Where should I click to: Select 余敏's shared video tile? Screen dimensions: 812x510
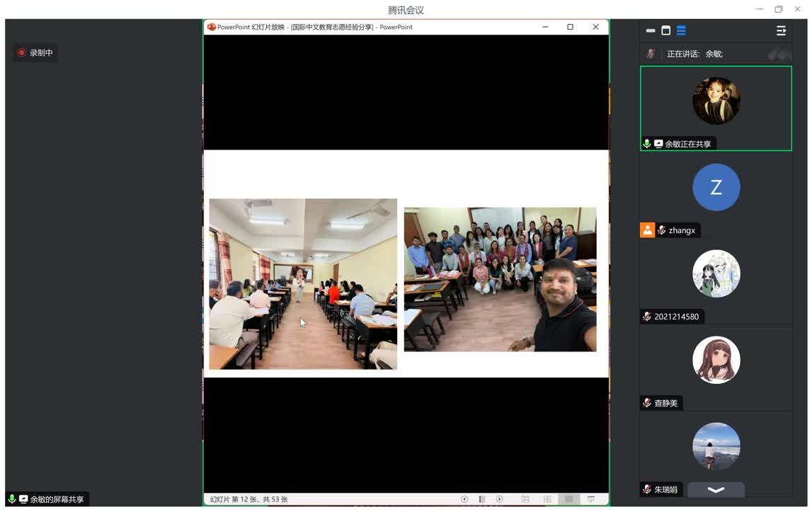pos(716,108)
